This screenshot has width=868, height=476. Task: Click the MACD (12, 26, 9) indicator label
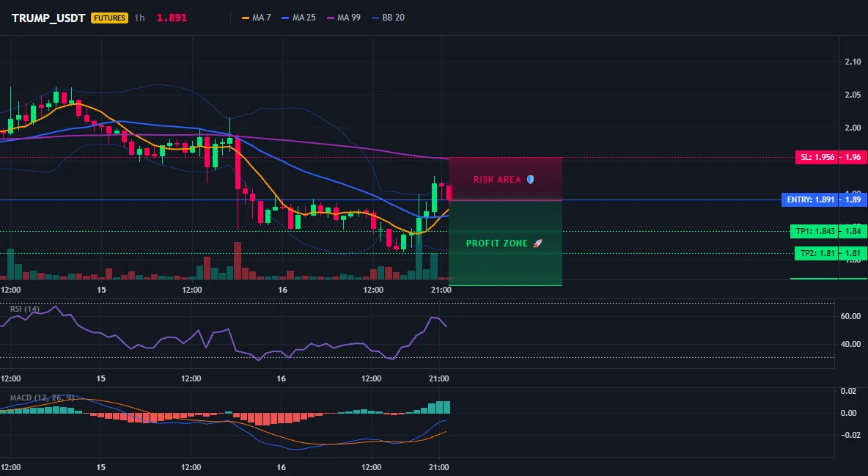click(x=43, y=398)
